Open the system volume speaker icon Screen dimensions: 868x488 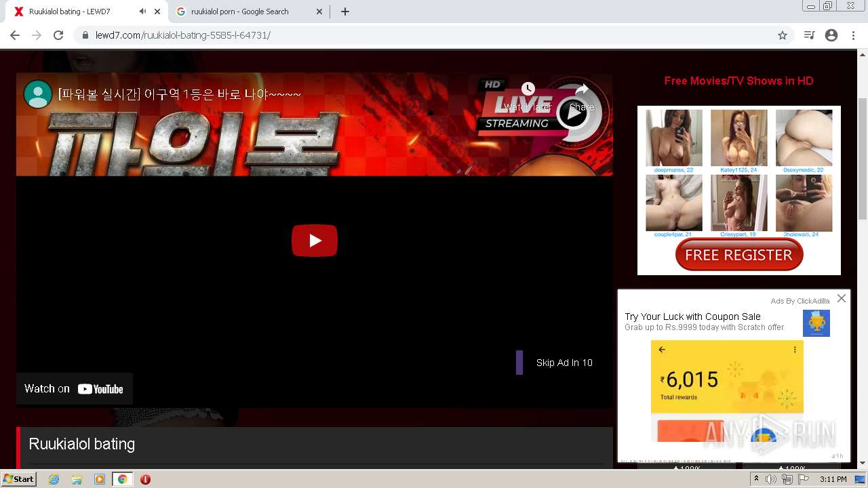(771, 479)
